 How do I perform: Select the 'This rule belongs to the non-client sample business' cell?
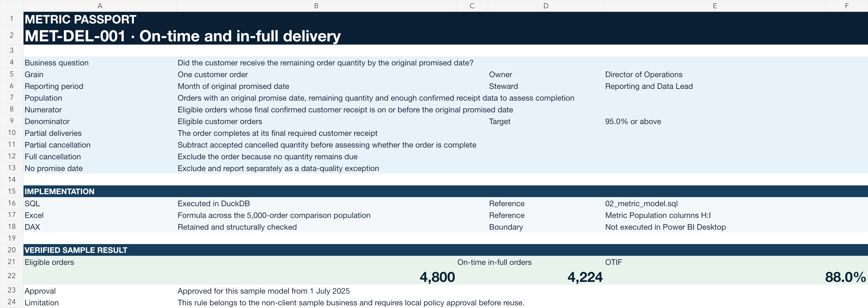click(x=351, y=303)
